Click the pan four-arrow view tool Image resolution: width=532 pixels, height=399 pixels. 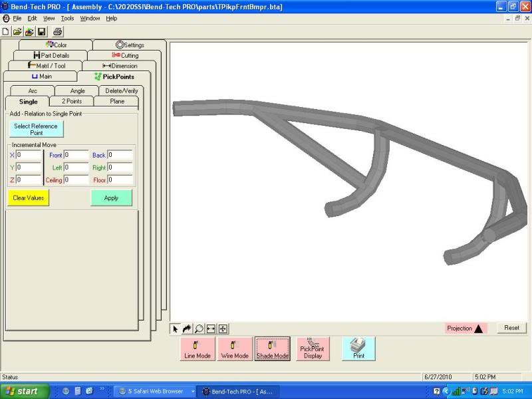(223, 329)
